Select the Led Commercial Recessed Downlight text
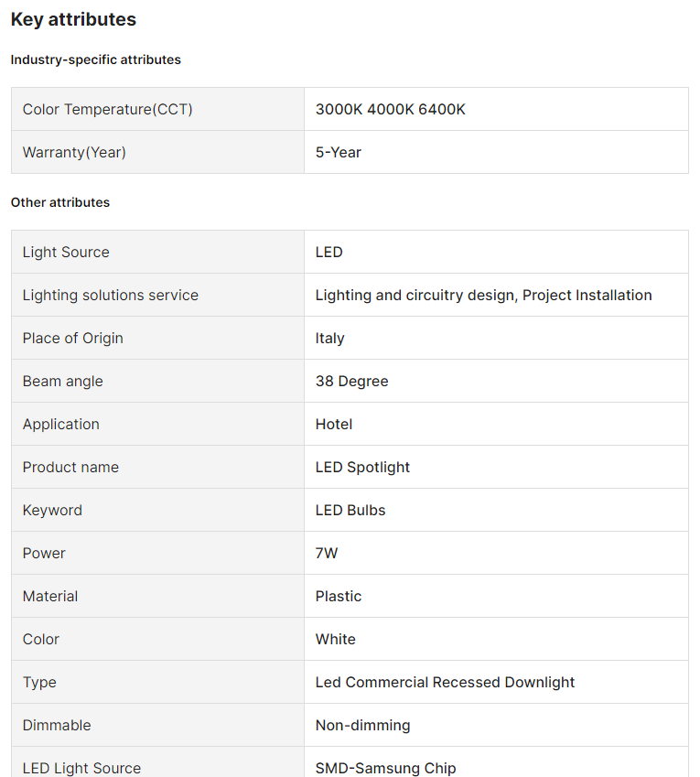This screenshot has height=777, width=700. 446,682
